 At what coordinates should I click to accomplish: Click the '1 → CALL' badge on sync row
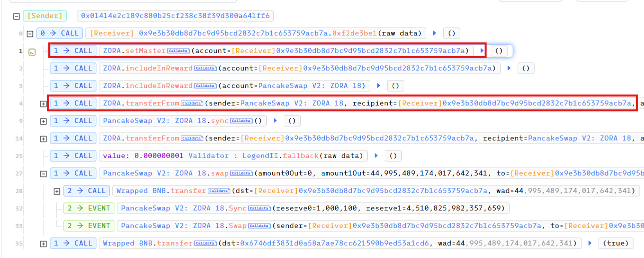73,120
